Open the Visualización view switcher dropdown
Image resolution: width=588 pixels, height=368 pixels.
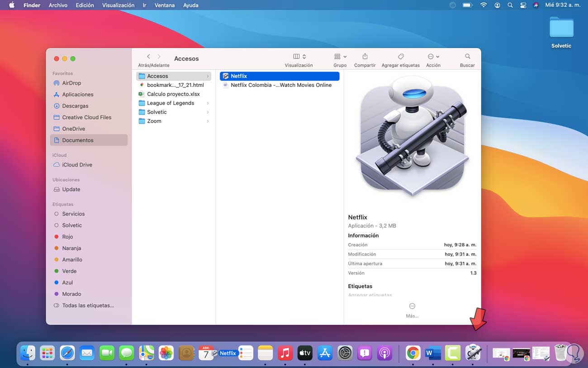click(299, 57)
